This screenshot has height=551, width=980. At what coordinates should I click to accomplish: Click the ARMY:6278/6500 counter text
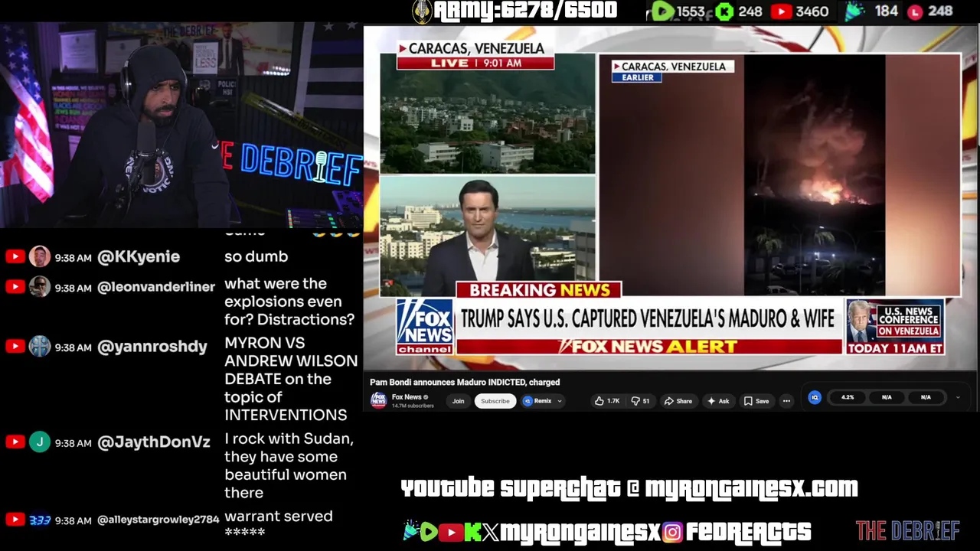coord(525,11)
